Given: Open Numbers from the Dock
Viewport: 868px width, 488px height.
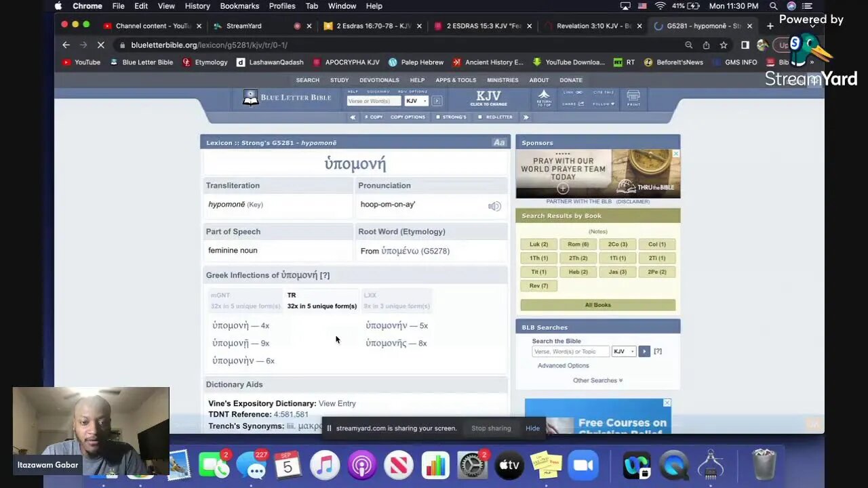Looking at the screenshot, I should [435, 466].
